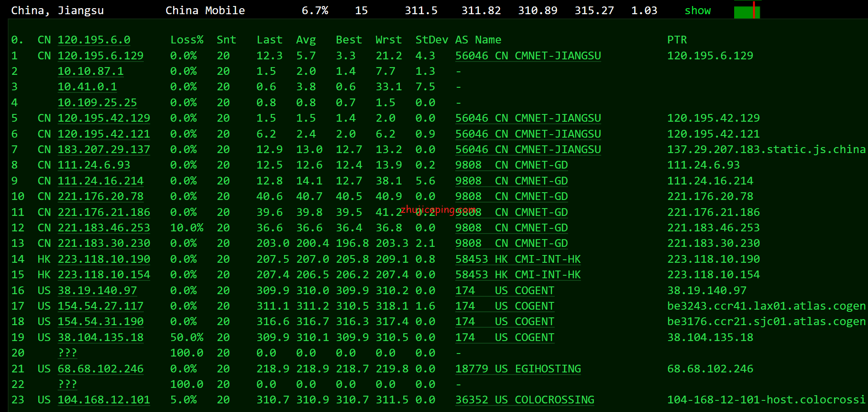
Task: Open IP link 120.195.6.0
Action: (94, 40)
